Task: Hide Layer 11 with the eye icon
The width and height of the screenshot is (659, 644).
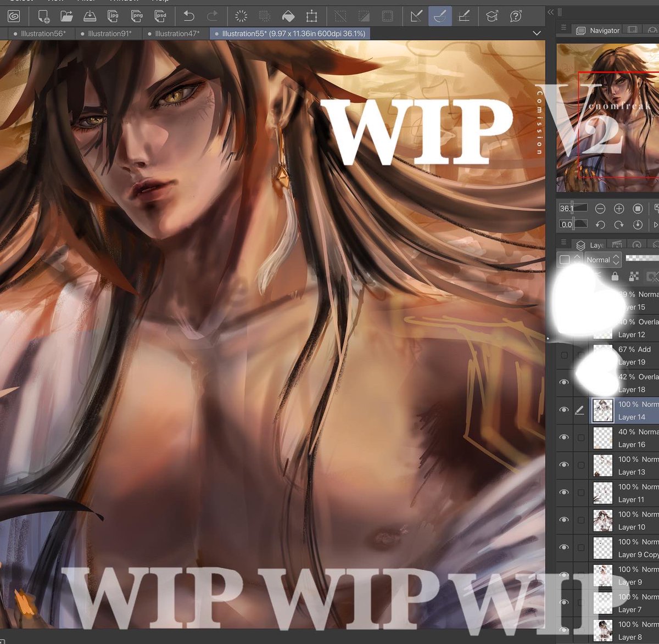Action: pyautogui.click(x=564, y=492)
